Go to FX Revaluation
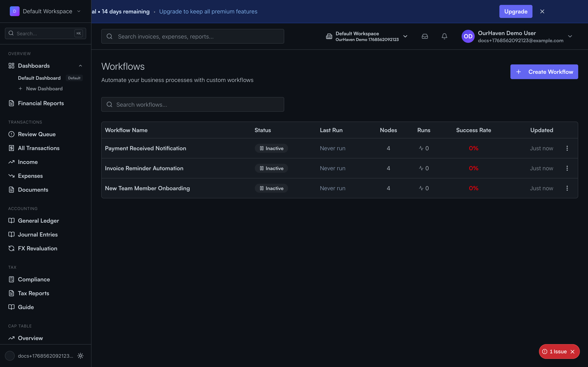The width and height of the screenshot is (588, 367). coord(38,248)
